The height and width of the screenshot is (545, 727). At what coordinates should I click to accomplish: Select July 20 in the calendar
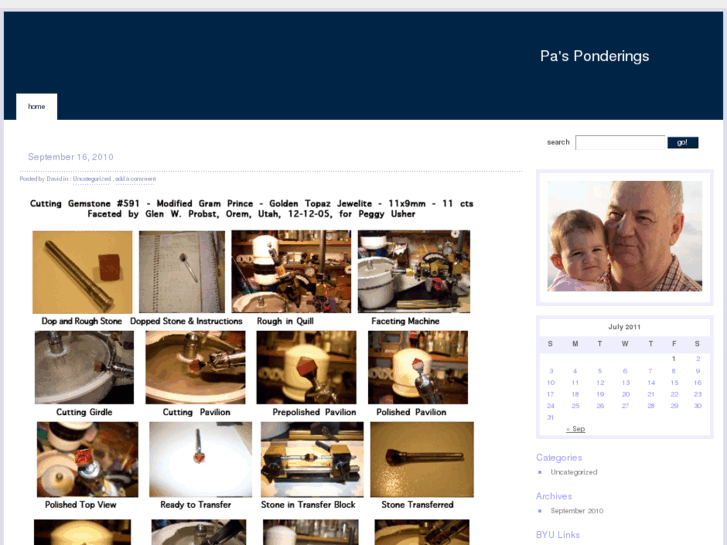coord(625,394)
